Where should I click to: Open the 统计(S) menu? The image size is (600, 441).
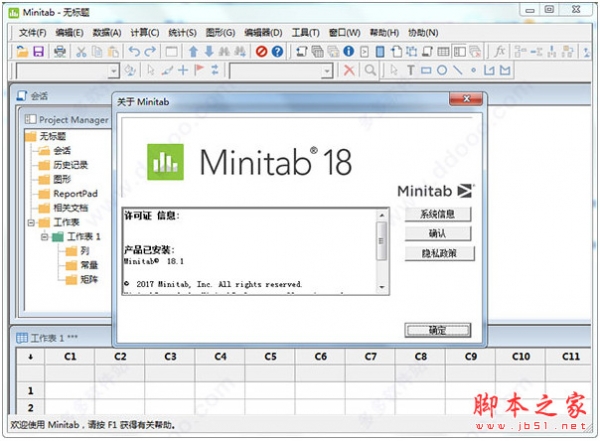click(x=182, y=33)
